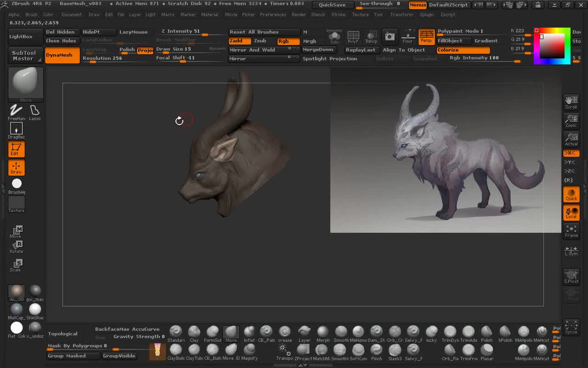Screen dimensions: 588x368
Task: Select the Dam_Standard brush
Action: click(376, 334)
